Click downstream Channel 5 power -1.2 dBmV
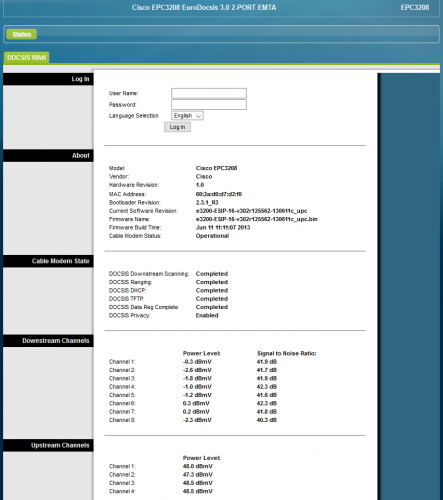Screen dimensions: 443x500 197,395
